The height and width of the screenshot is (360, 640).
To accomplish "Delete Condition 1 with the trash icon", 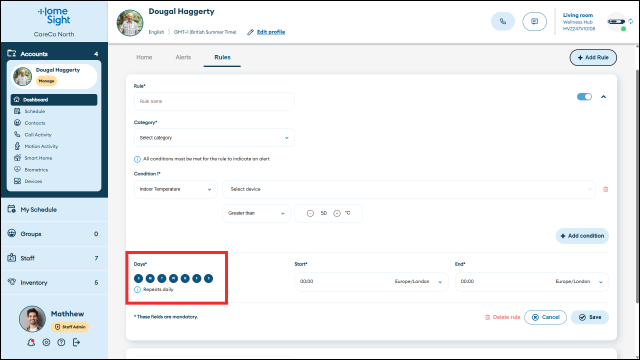I will (606, 189).
